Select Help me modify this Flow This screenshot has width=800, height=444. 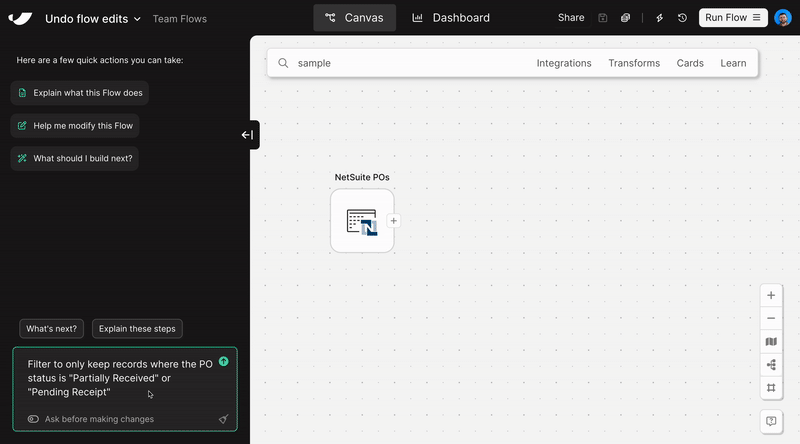click(75, 126)
